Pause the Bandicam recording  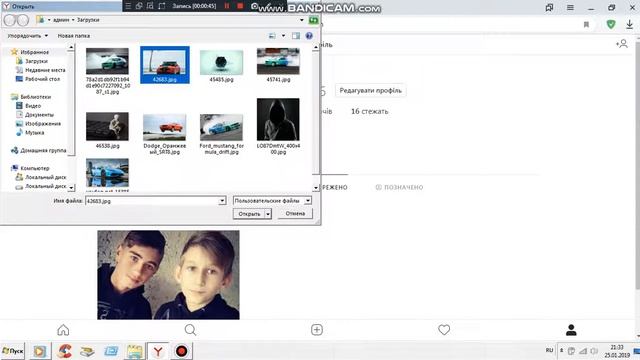pyautogui.click(x=227, y=6)
